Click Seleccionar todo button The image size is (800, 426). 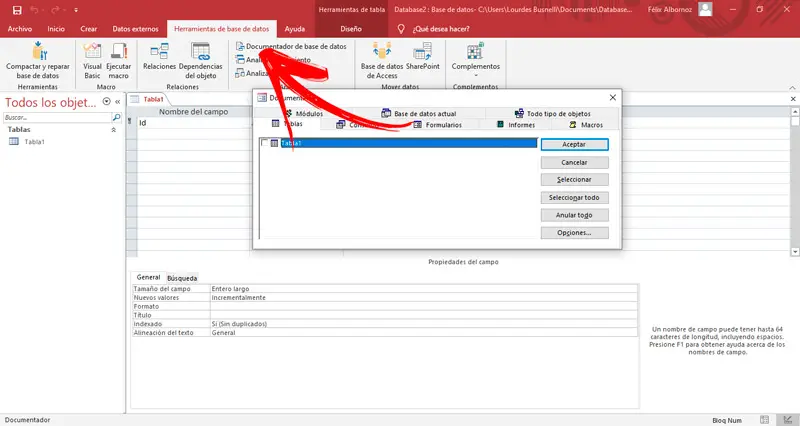click(574, 197)
